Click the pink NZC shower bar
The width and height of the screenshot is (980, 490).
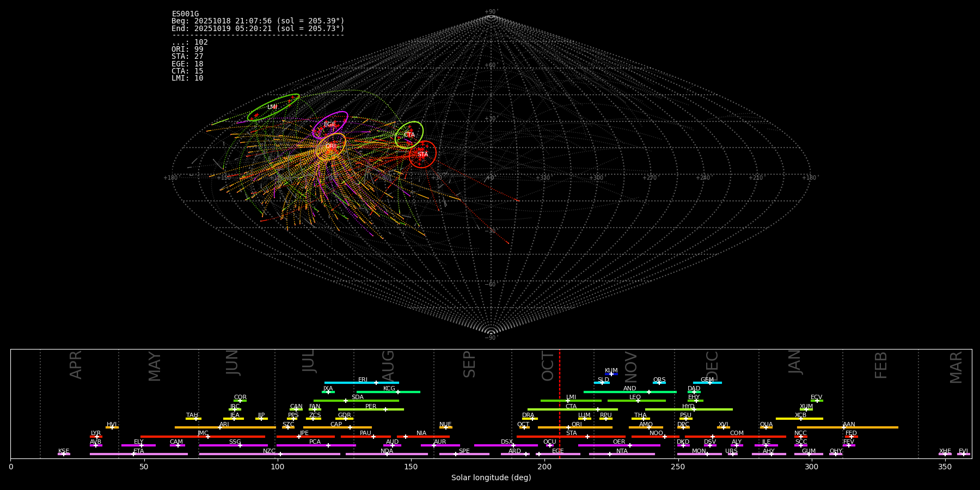click(x=269, y=454)
